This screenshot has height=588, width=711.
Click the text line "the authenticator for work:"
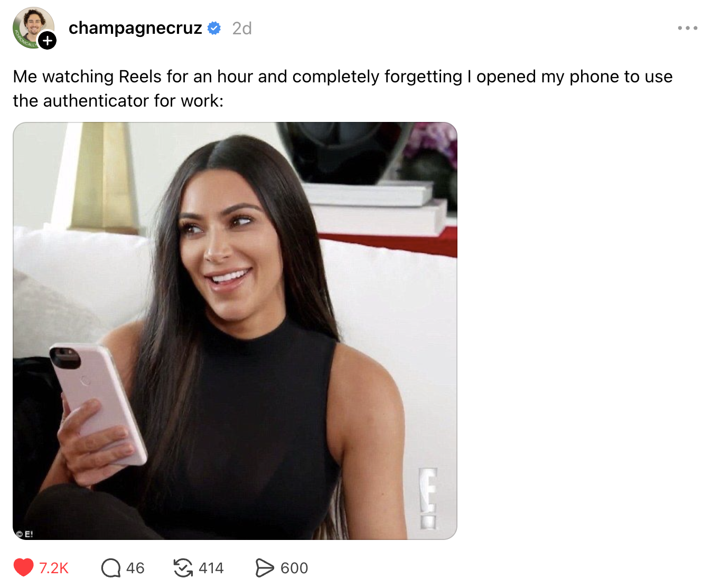point(118,100)
